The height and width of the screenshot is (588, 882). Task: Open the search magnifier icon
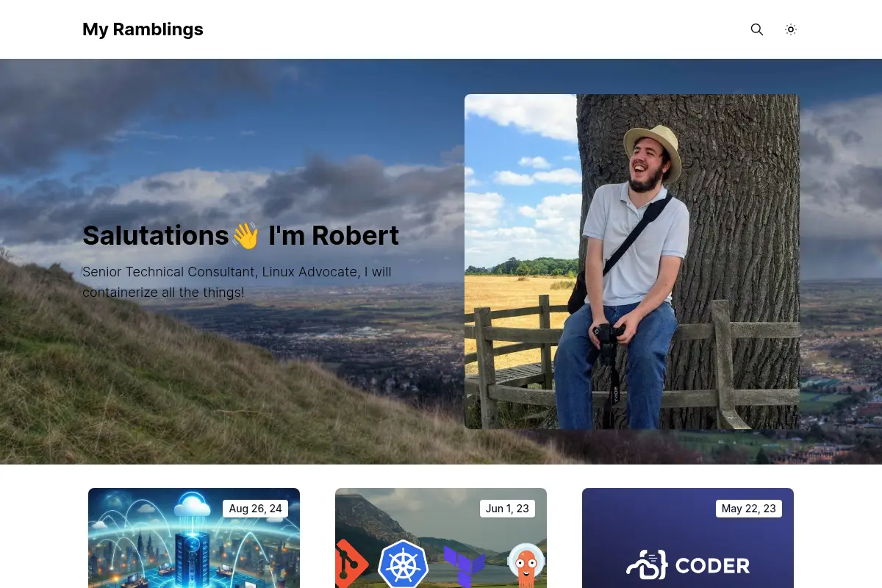[757, 29]
